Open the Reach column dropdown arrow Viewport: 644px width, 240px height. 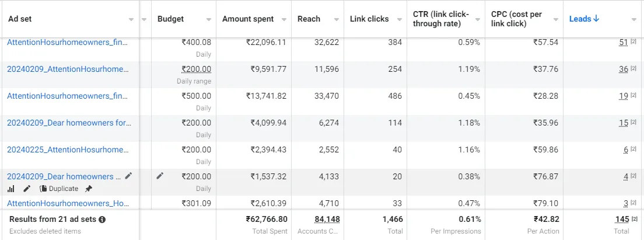tap(336, 19)
